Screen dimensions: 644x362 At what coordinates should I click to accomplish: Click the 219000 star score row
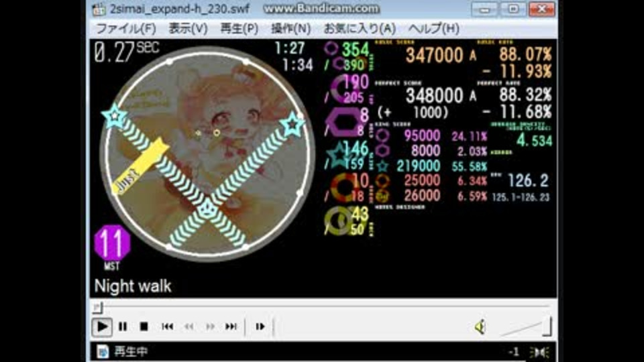[431, 166]
